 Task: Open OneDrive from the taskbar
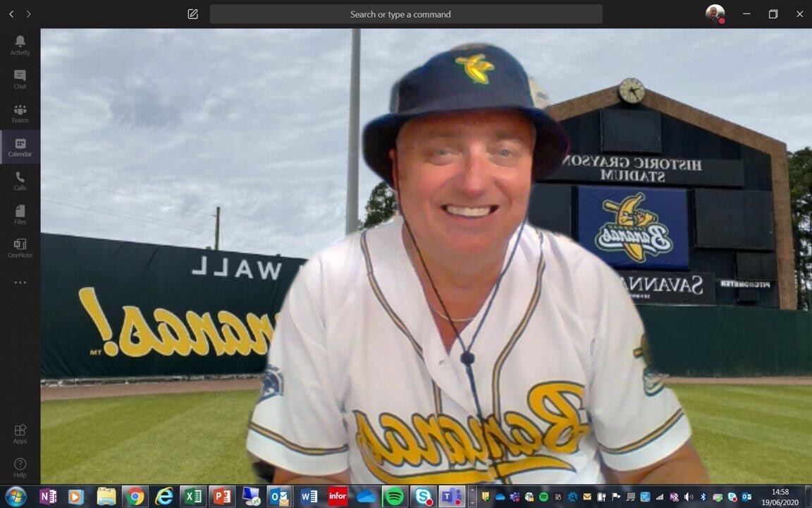[366, 497]
